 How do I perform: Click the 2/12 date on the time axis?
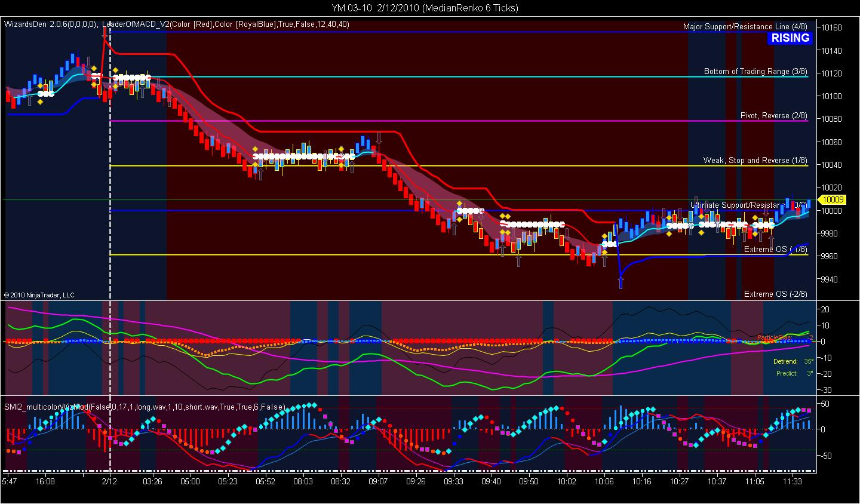pos(109,481)
